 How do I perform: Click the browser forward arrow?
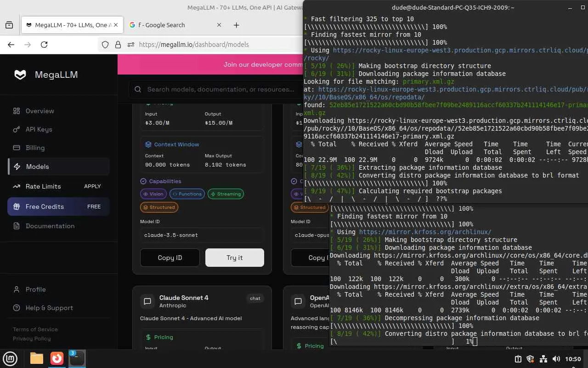[x=28, y=45]
